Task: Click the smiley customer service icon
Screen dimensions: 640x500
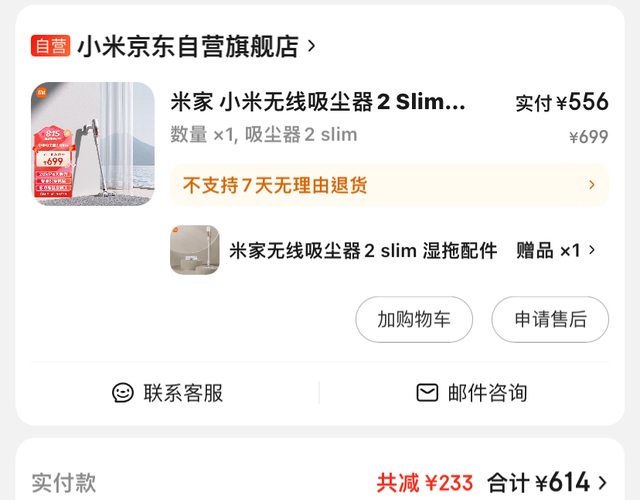Action: pyautogui.click(x=122, y=393)
